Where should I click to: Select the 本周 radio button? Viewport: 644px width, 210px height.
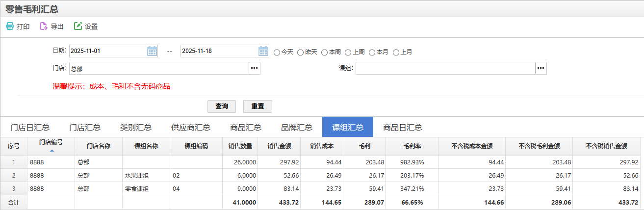tap(325, 52)
